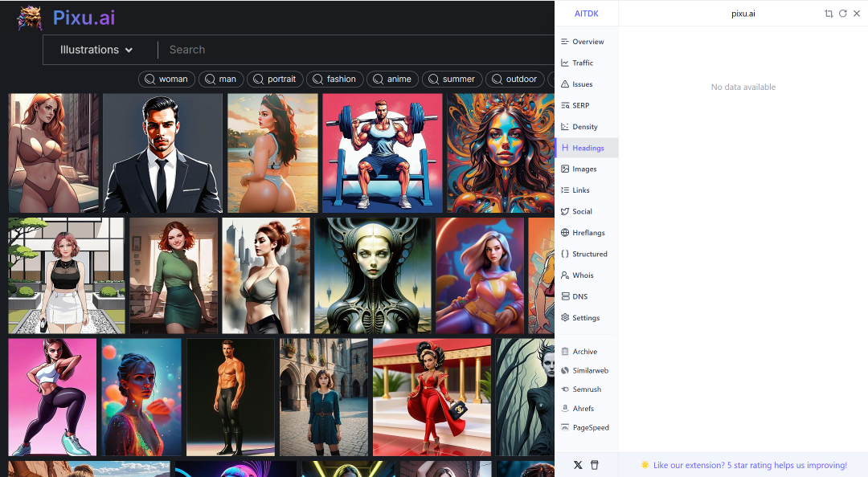The width and height of the screenshot is (868, 477).
Task: Open the purple-haired woman in colorful jacket
Action: coord(479,275)
